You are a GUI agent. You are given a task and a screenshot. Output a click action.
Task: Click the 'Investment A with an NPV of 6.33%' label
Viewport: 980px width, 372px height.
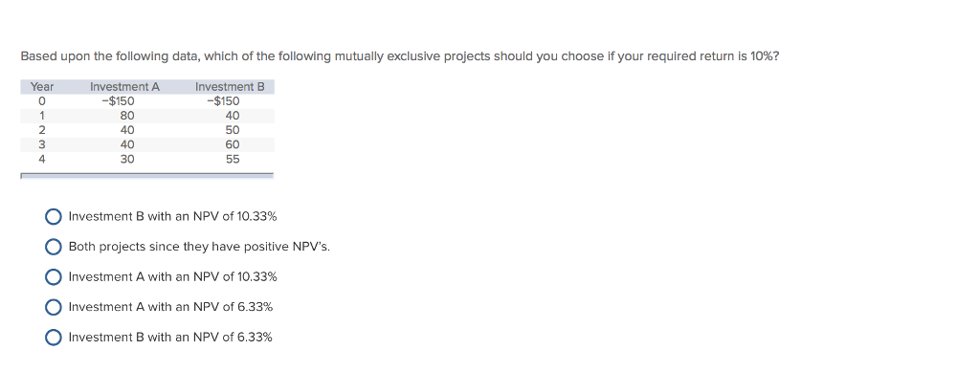pos(170,307)
